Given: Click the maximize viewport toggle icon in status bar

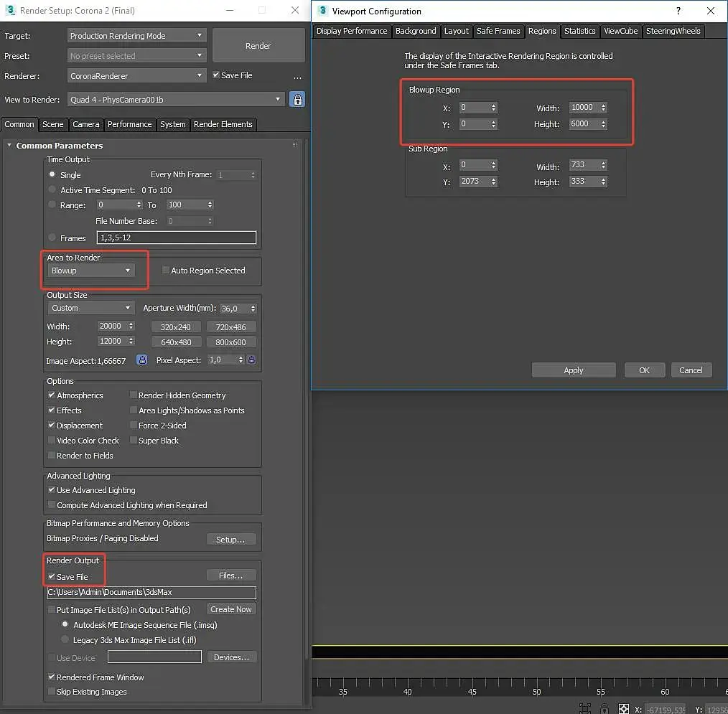Looking at the screenshot, I should [x=585, y=708].
